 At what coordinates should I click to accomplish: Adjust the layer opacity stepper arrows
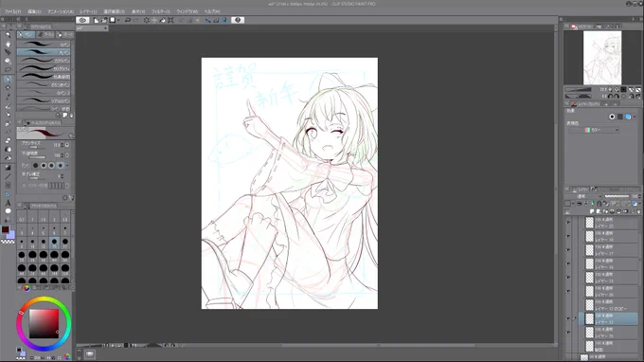tap(640, 196)
